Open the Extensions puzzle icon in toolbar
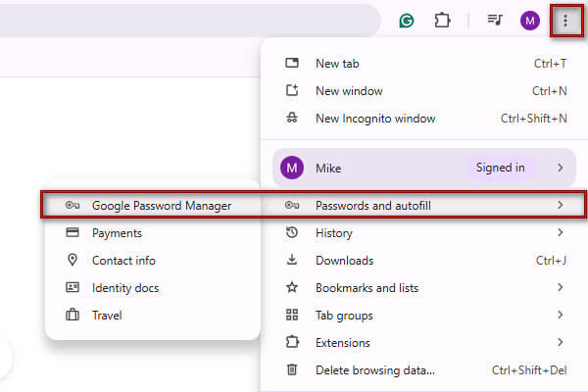Viewport: 588px width, 392px height. pyautogui.click(x=442, y=21)
